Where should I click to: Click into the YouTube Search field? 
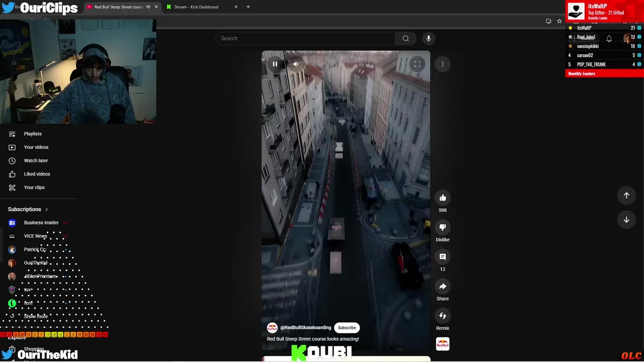[x=306, y=38]
